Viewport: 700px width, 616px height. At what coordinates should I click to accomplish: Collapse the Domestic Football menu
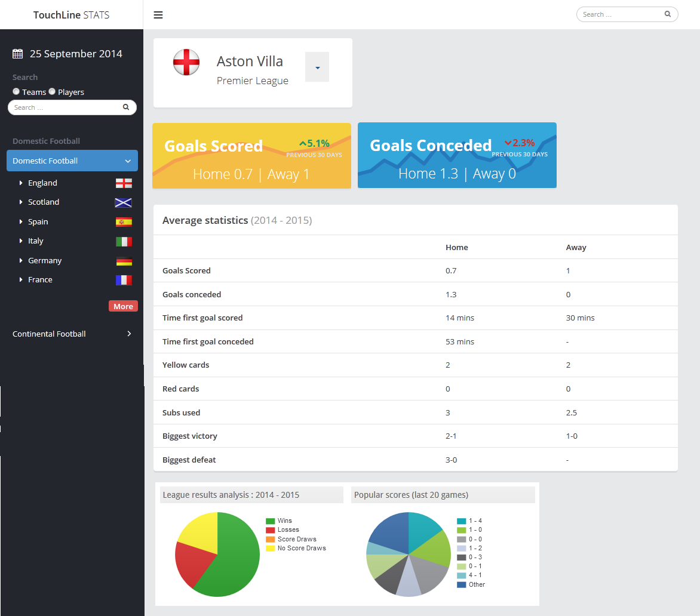[x=72, y=161]
